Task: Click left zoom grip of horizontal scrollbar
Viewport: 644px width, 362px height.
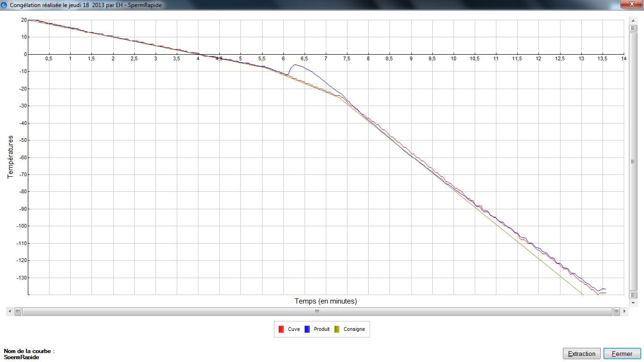Action: [x=18, y=311]
